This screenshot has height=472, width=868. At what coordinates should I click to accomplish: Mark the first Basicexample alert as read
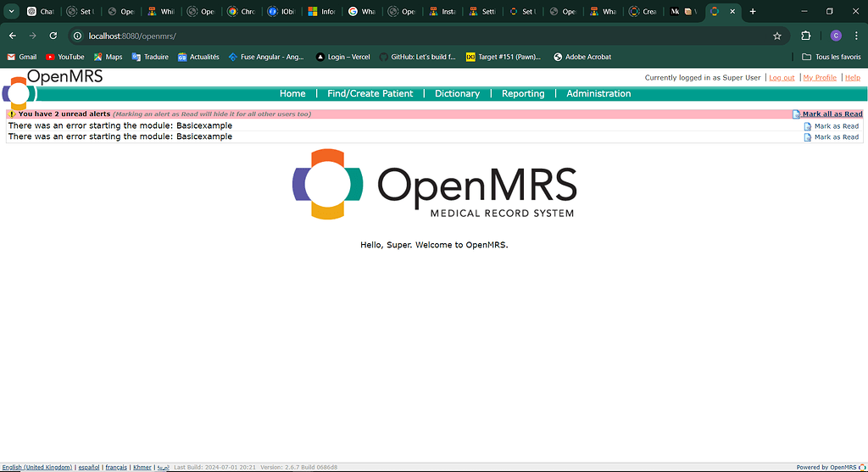(x=837, y=126)
